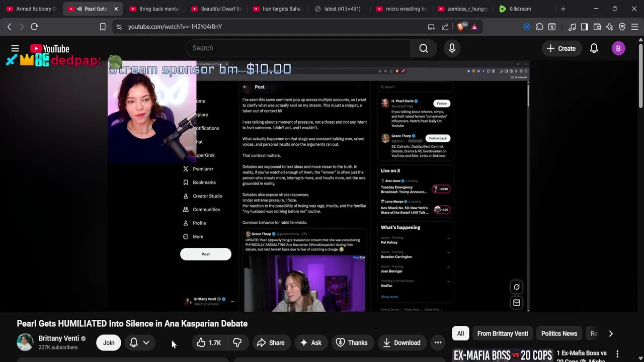Open Brave VPN shield icon
644x362 pixels.
pos(622,27)
